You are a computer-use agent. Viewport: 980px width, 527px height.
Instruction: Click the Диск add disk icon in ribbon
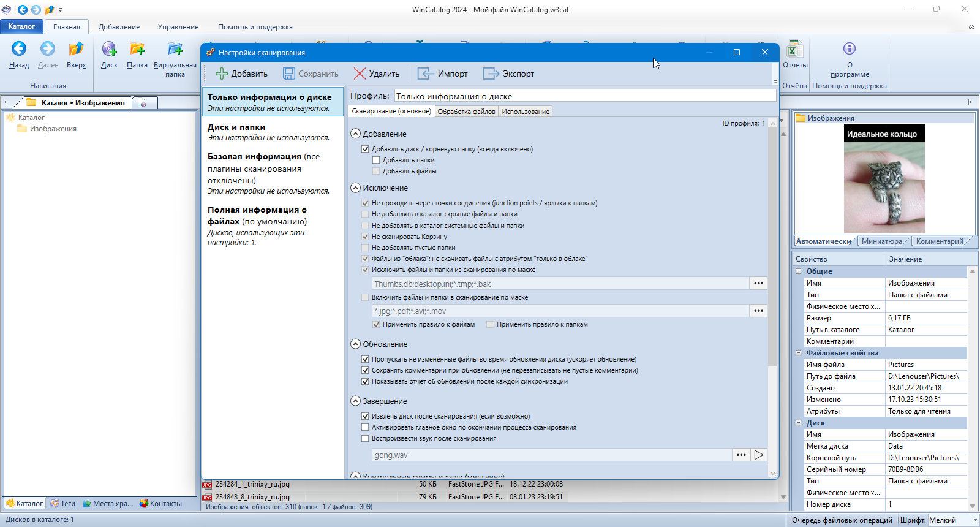109,49
